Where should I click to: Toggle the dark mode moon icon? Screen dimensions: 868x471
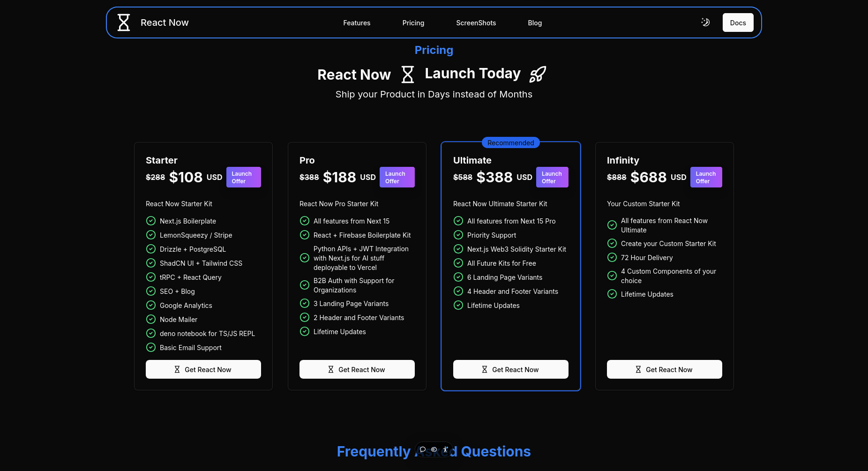[705, 22]
